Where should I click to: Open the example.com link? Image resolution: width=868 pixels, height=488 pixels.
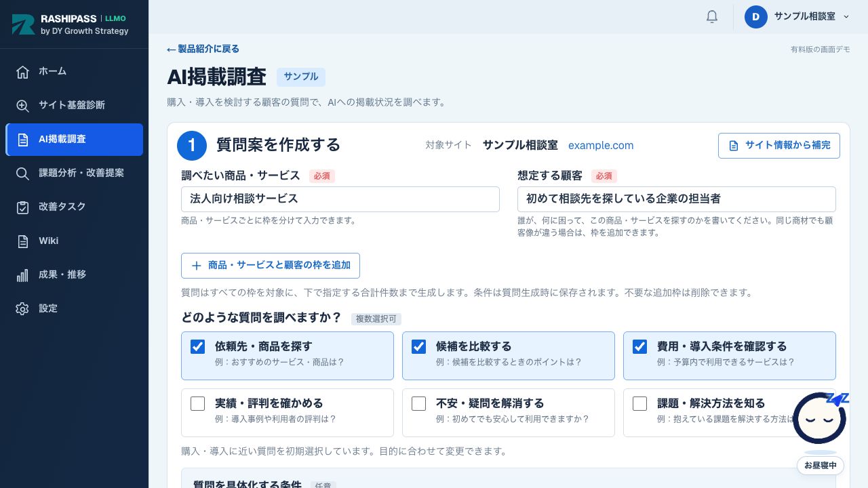click(x=601, y=146)
